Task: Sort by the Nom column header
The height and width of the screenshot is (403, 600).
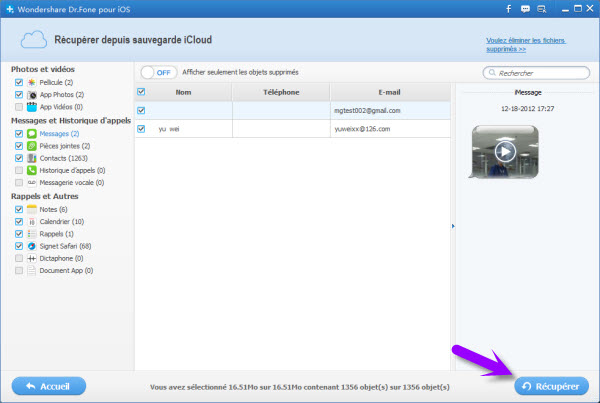Action: tap(183, 92)
